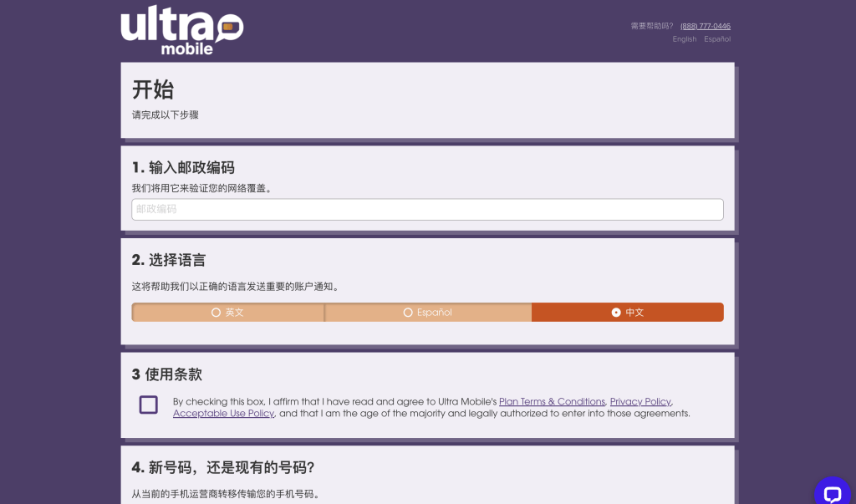
Task: Open the live chat bubble icon
Action: [x=832, y=494]
